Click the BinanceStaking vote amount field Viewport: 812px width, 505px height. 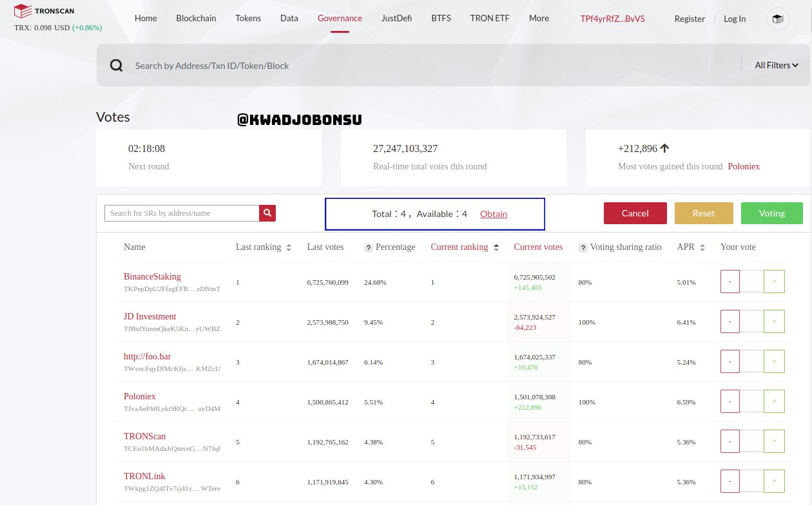pos(752,281)
